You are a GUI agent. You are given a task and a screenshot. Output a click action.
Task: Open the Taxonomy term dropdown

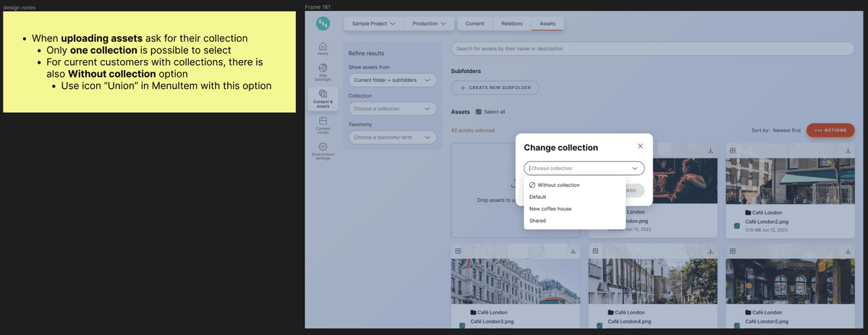tap(392, 137)
